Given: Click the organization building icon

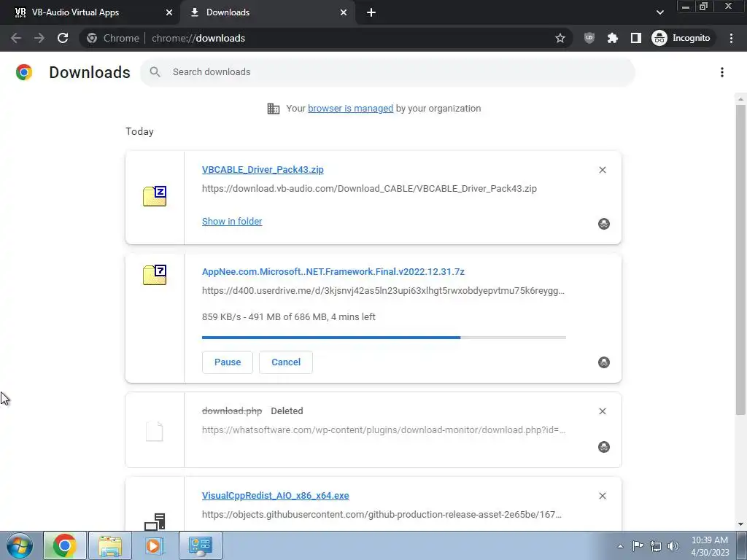Looking at the screenshot, I should [274, 109].
